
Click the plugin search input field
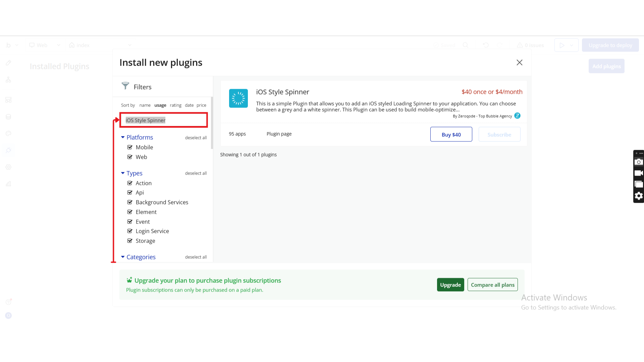[164, 120]
